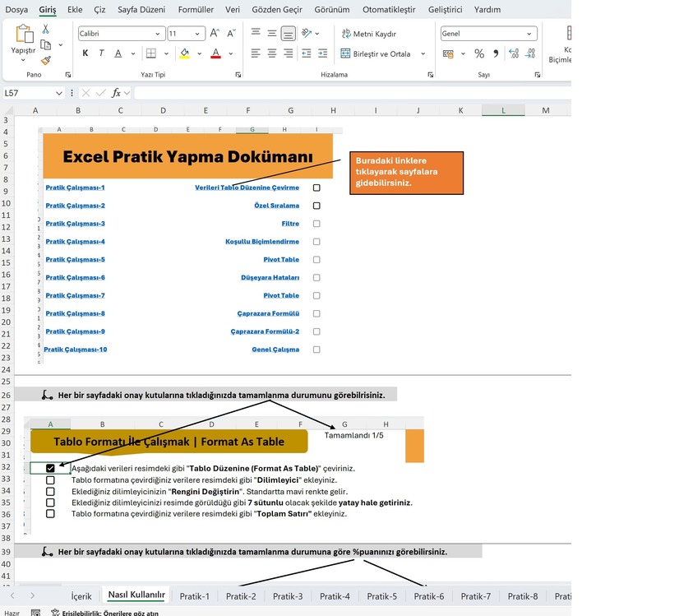The image size is (693, 616).
Task: Open the İçerik sheet tab
Action: coord(81,596)
